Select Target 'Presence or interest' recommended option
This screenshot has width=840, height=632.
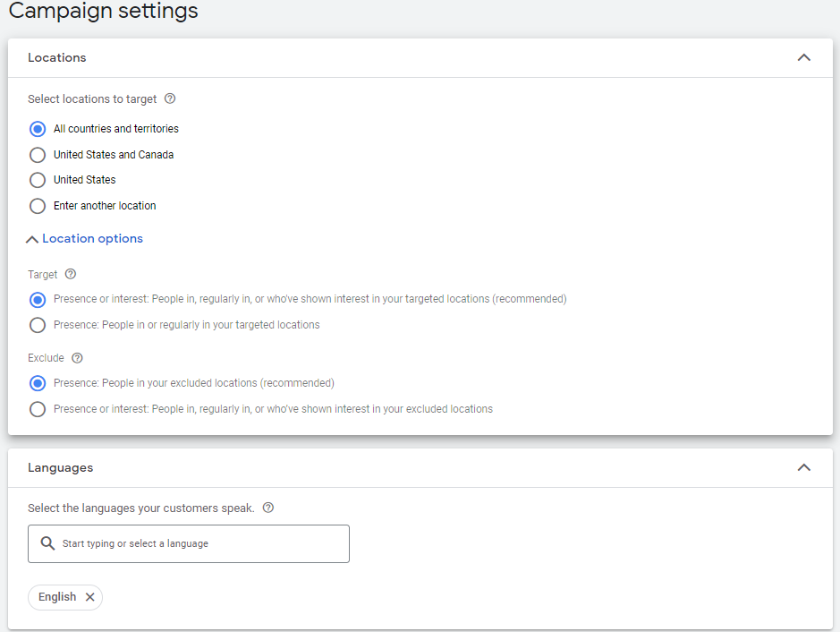point(38,299)
